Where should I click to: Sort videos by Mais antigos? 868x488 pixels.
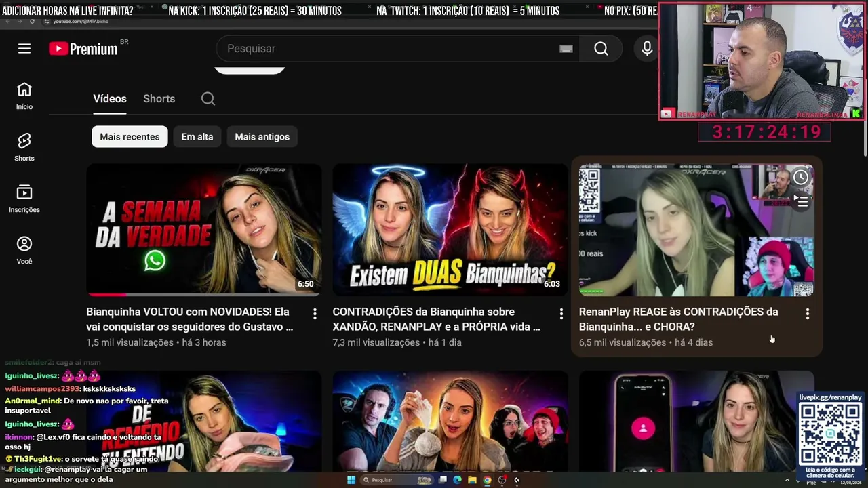(262, 137)
